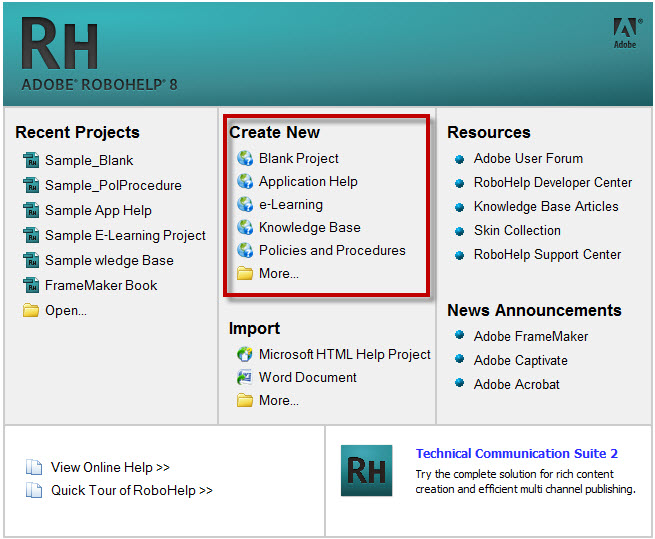
Task: Click More... under Import
Action: pos(279,400)
